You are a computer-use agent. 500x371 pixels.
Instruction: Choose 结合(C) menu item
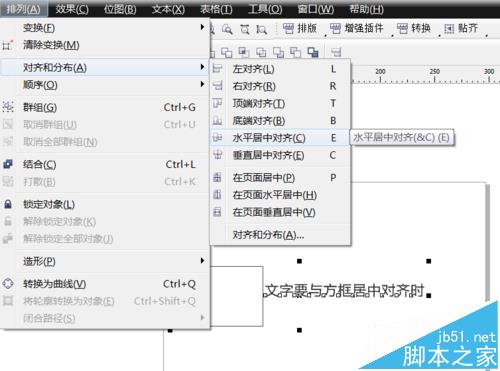(105, 164)
